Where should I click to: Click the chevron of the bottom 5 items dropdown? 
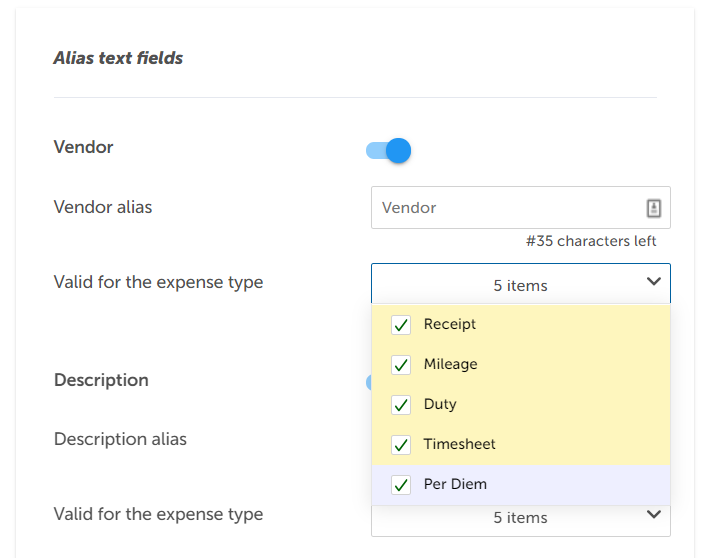[x=654, y=514]
